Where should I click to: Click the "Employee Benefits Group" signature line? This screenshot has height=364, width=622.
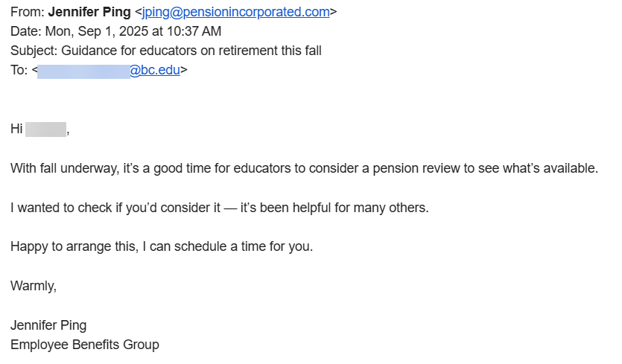point(84,345)
